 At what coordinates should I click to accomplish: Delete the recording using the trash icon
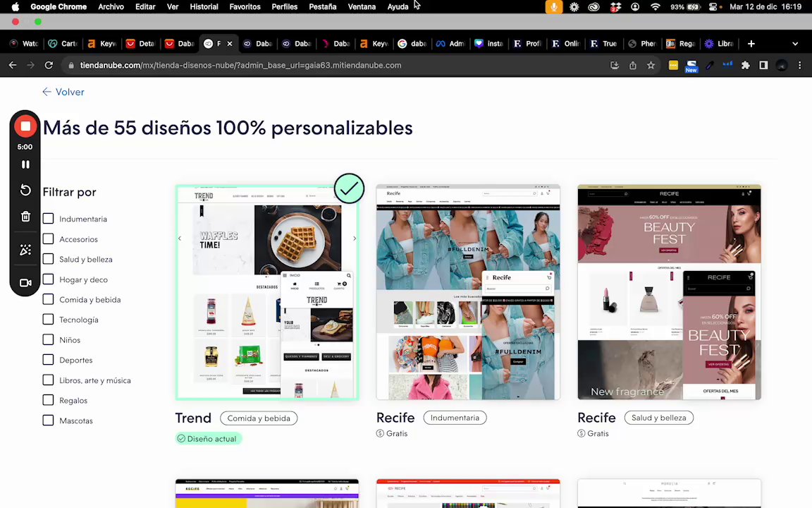[25, 217]
